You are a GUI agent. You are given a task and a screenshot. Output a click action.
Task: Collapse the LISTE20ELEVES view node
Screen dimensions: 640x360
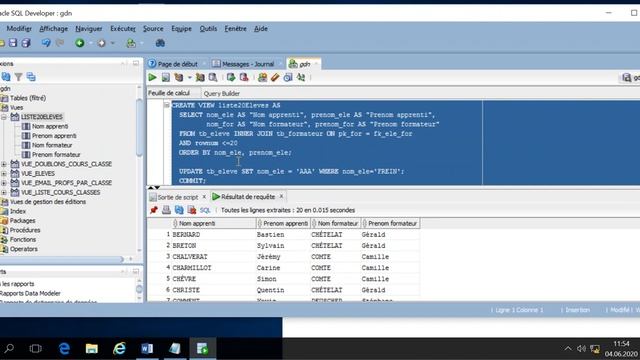[x=4, y=117]
